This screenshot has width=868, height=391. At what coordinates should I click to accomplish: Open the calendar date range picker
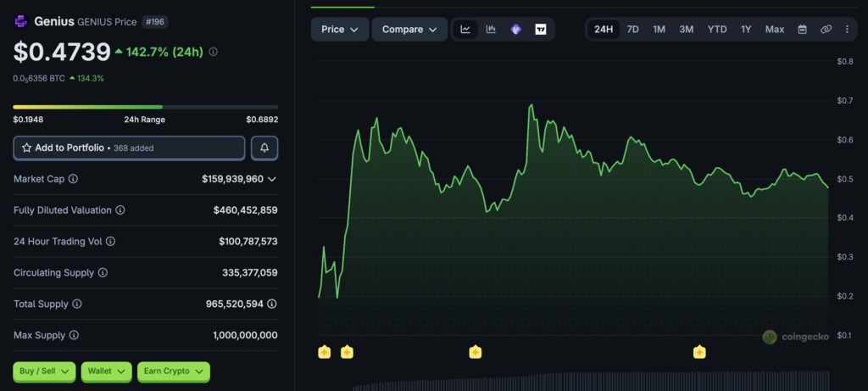[802, 29]
